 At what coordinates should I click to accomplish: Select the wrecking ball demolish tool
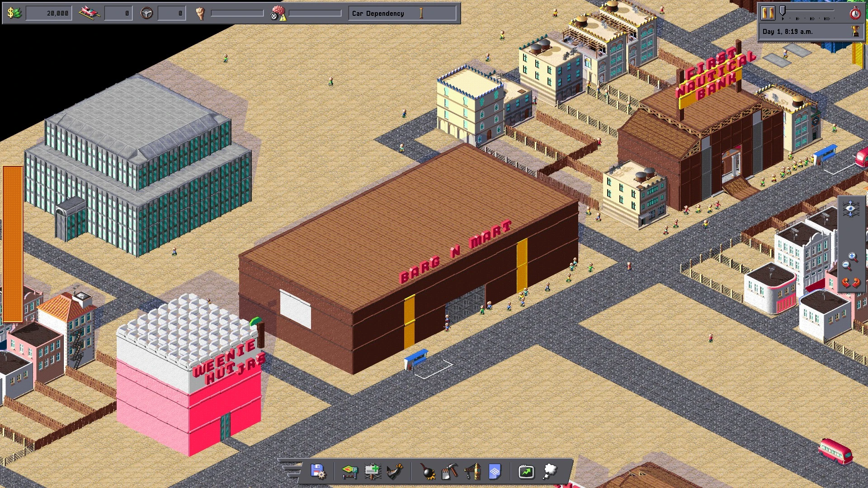(x=428, y=472)
